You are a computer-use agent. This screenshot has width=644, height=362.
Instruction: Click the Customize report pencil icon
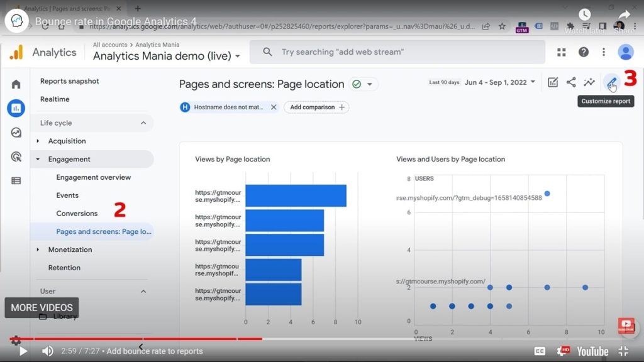[611, 83]
